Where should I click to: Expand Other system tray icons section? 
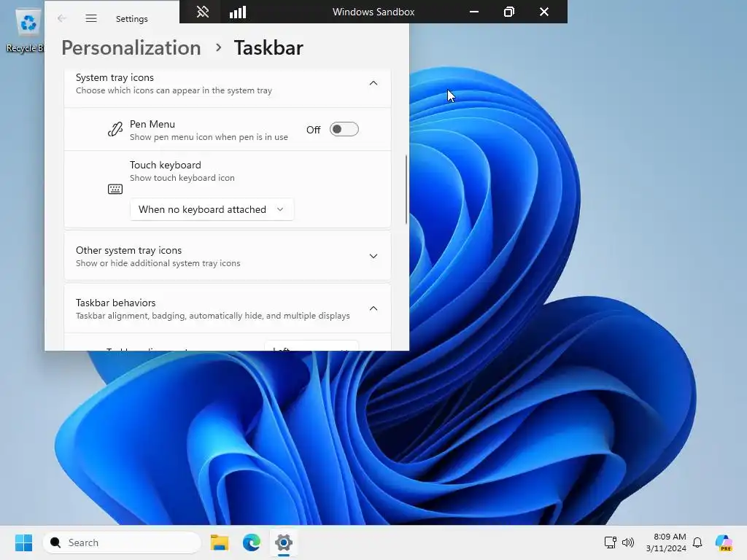(x=373, y=256)
